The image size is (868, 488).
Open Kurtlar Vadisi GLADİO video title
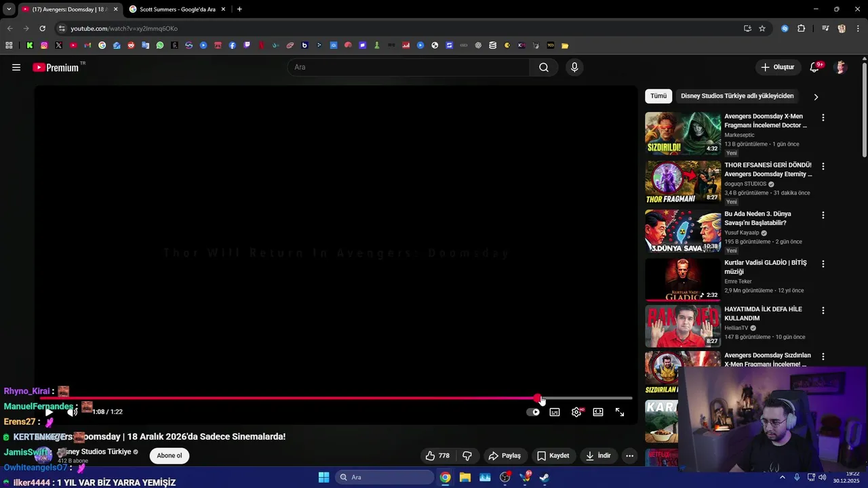(x=766, y=267)
